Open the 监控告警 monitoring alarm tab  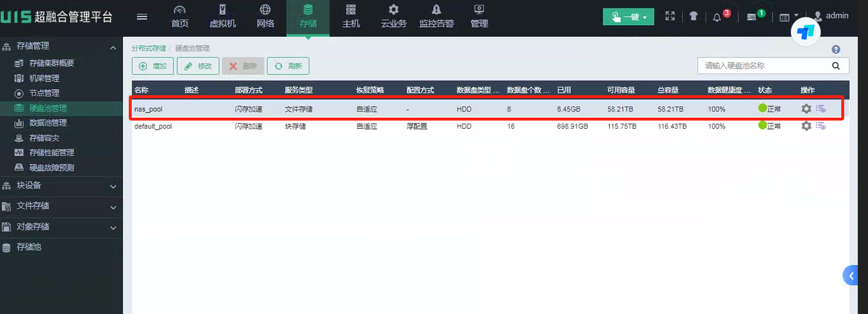point(436,17)
